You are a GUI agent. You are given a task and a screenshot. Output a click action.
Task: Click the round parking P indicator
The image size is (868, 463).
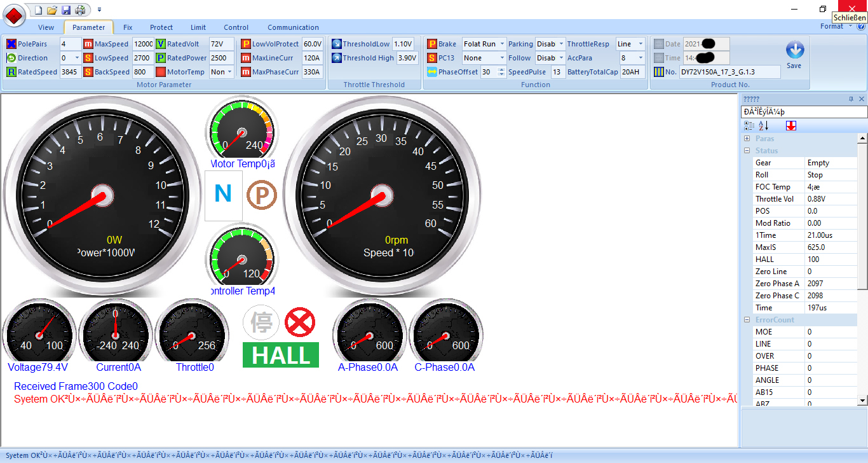(x=262, y=195)
